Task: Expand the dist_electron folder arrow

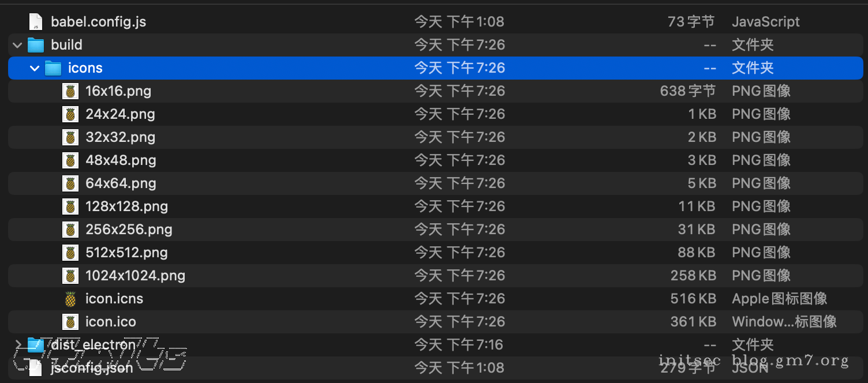Action: pos(18,345)
